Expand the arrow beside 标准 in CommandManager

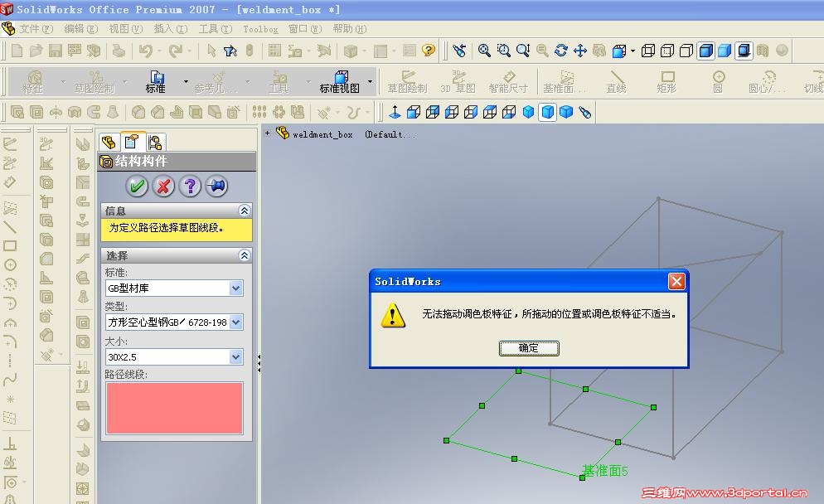pos(186,82)
